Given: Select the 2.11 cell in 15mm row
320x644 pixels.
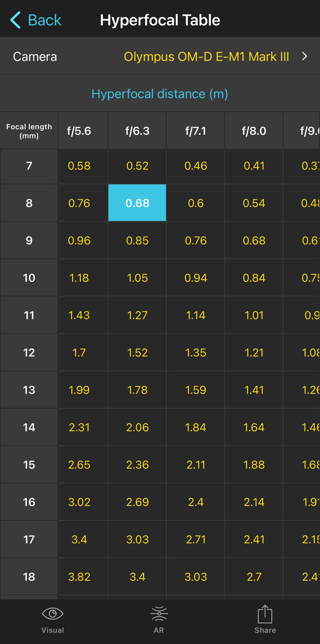Looking at the screenshot, I should pos(196,465).
